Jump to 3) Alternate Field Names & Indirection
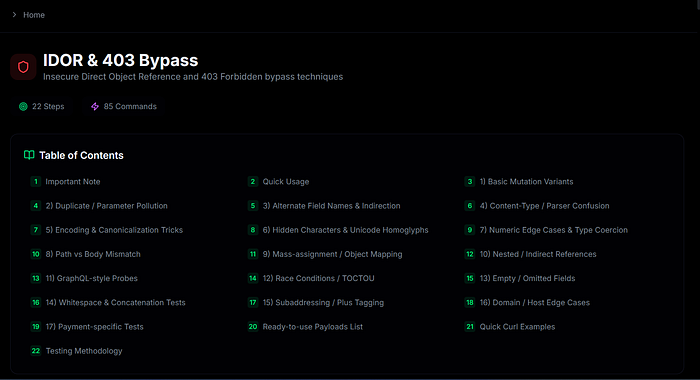The width and height of the screenshot is (700, 380). click(331, 206)
